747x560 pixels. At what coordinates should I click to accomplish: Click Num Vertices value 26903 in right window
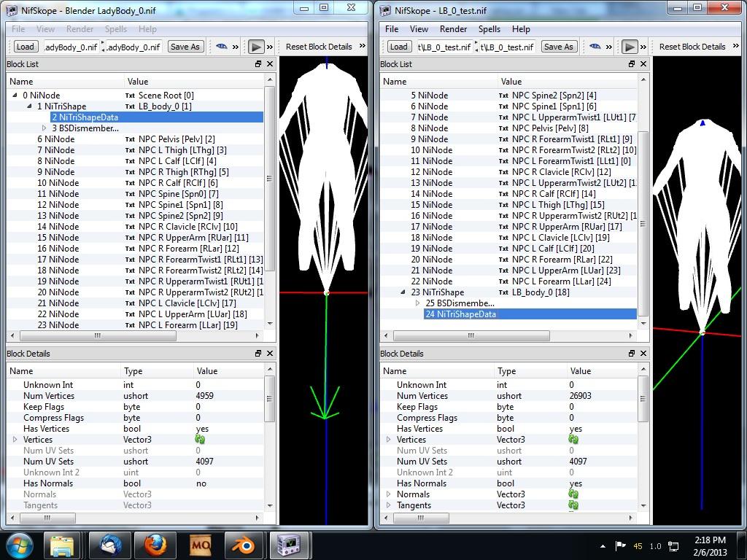pos(580,396)
